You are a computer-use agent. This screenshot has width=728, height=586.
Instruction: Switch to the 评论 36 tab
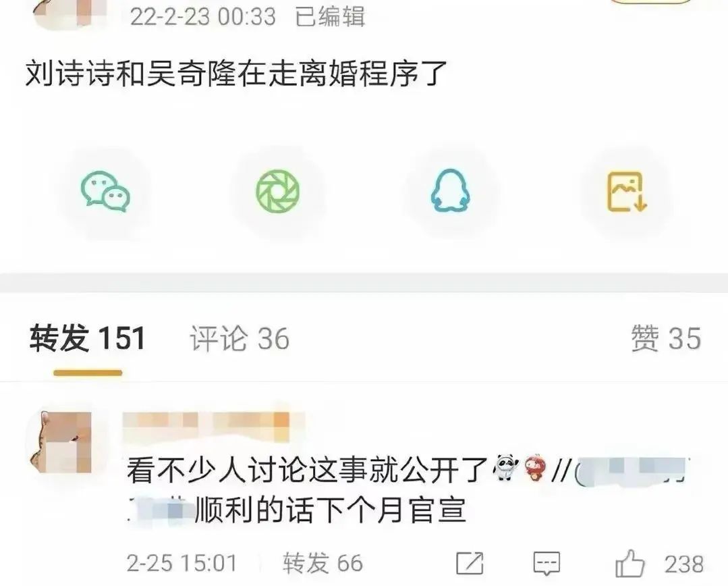click(x=240, y=338)
